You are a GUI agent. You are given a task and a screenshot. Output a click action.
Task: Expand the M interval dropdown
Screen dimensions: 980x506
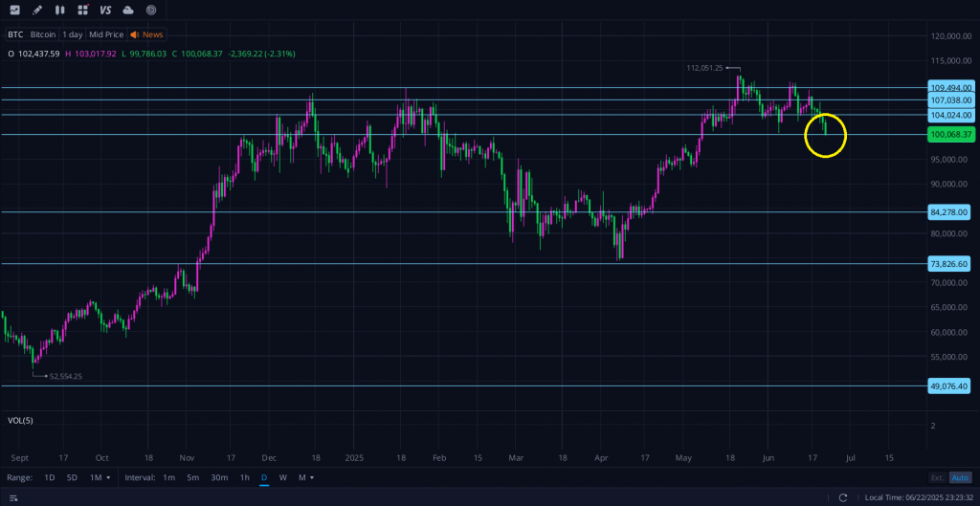coord(306,477)
